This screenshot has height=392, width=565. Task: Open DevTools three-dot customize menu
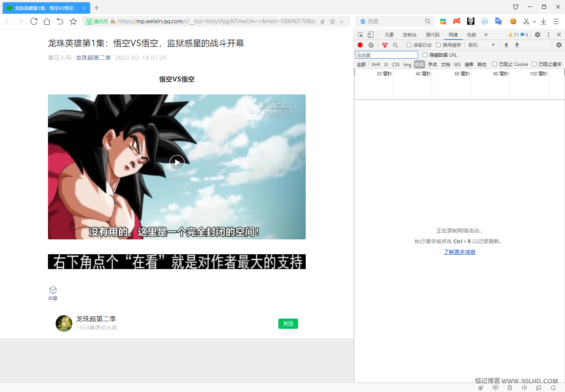point(548,35)
